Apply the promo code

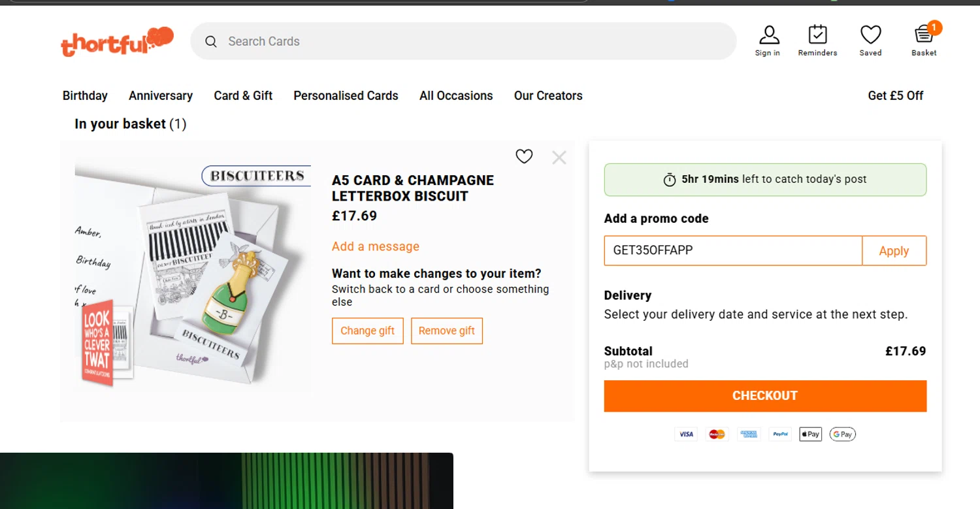[894, 251]
